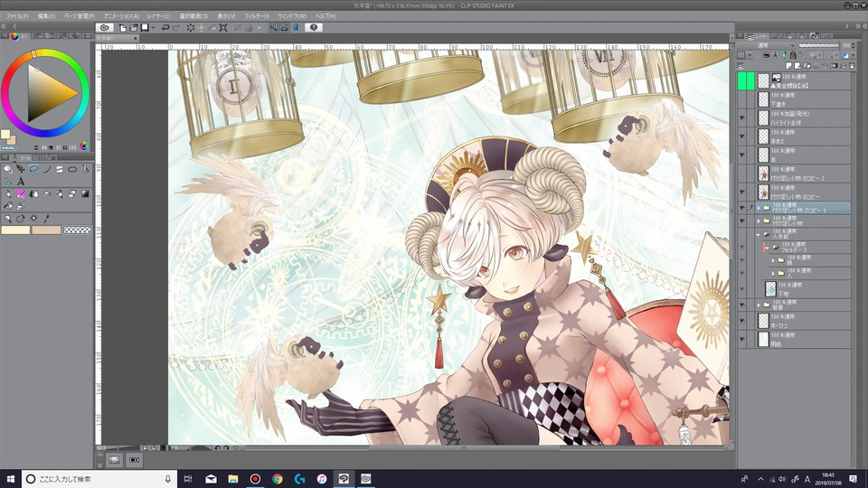
Task: Hide the ハイライト全体 layer
Action: 741,117
